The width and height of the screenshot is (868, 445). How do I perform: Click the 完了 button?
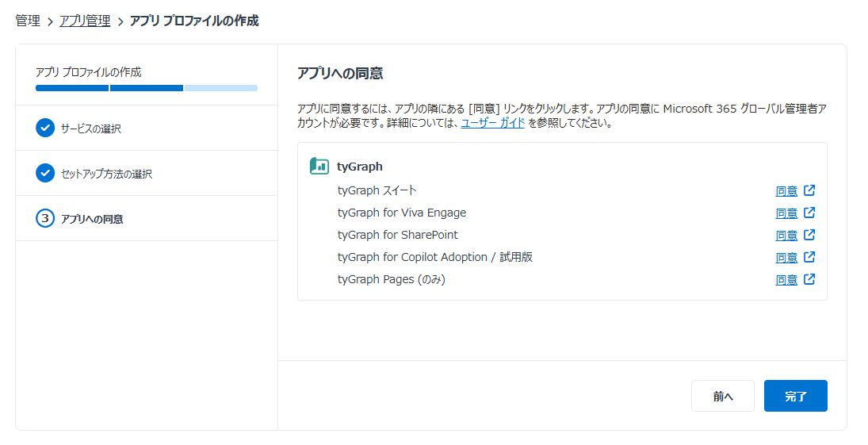click(796, 397)
